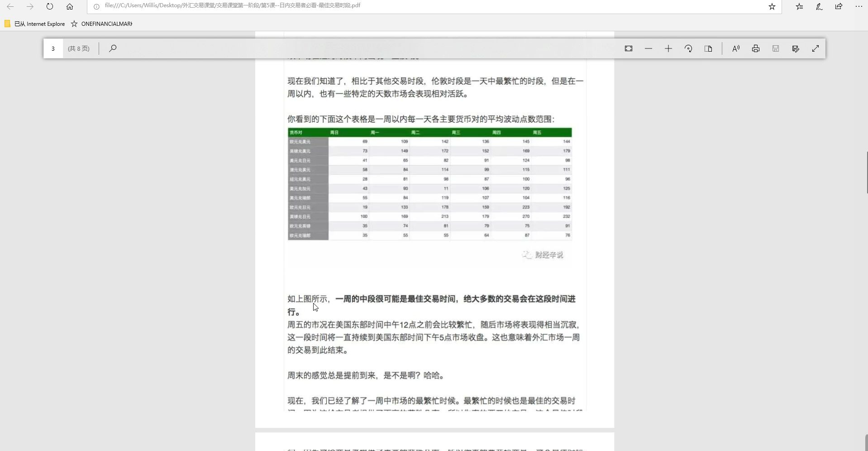868x451 pixels.
Task: Refresh the current PDF page
Action: (50, 6)
